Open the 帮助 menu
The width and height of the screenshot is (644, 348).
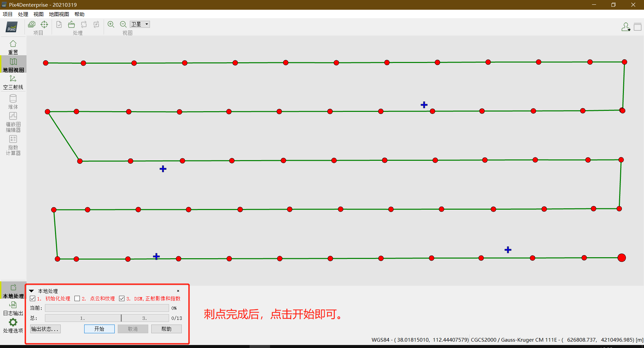pyautogui.click(x=79, y=14)
